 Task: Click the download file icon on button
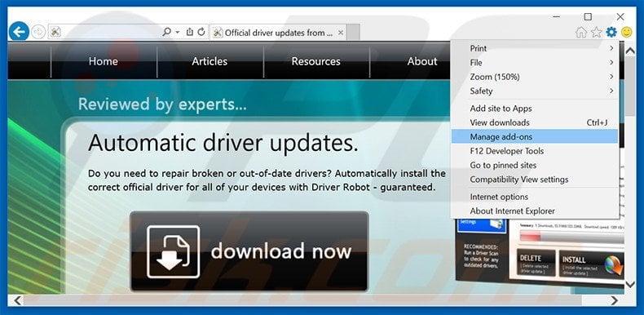click(174, 251)
